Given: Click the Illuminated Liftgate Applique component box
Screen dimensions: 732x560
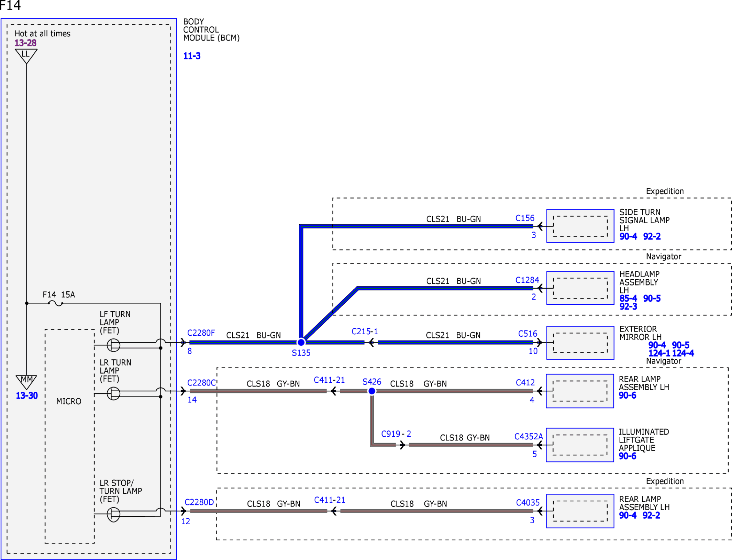Looking at the screenshot, I should click(x=580, y=445).
